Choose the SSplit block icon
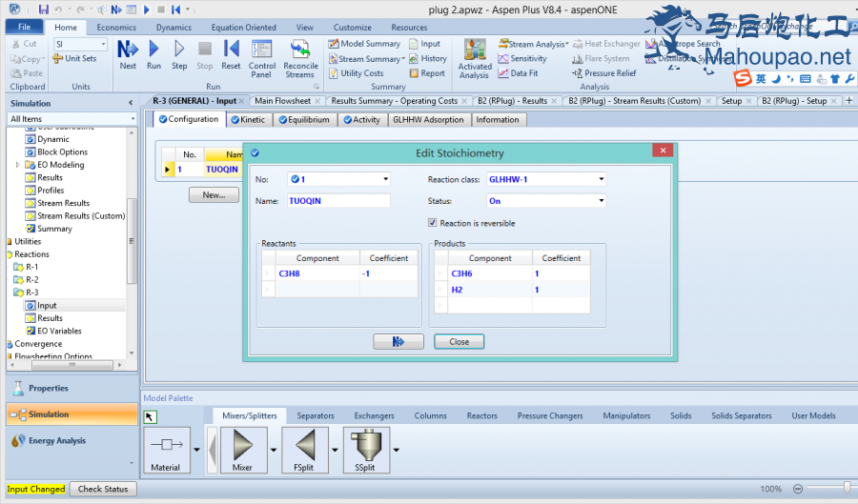Image resolution: width=858 pixels, height=504 pixels. click(x=366, y=447)
